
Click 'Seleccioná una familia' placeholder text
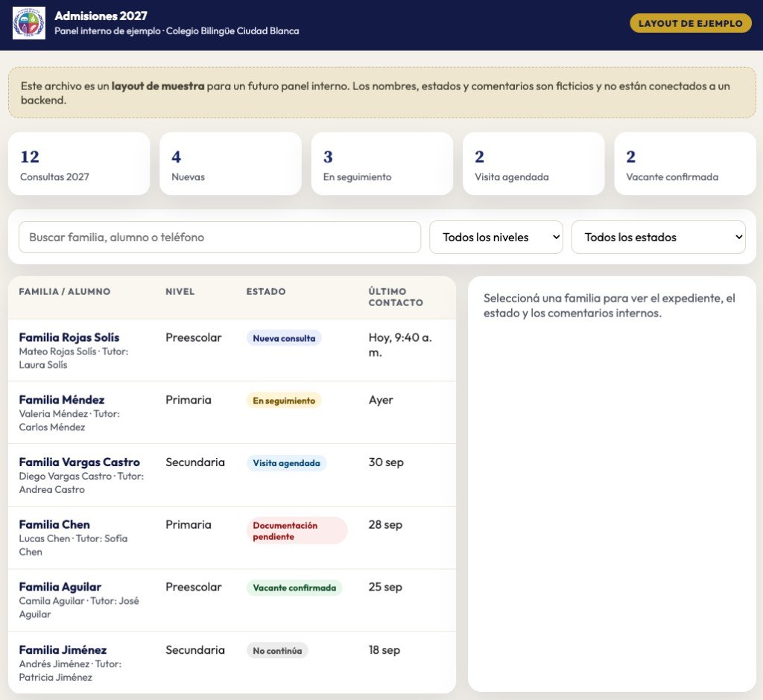coord(610,305)
